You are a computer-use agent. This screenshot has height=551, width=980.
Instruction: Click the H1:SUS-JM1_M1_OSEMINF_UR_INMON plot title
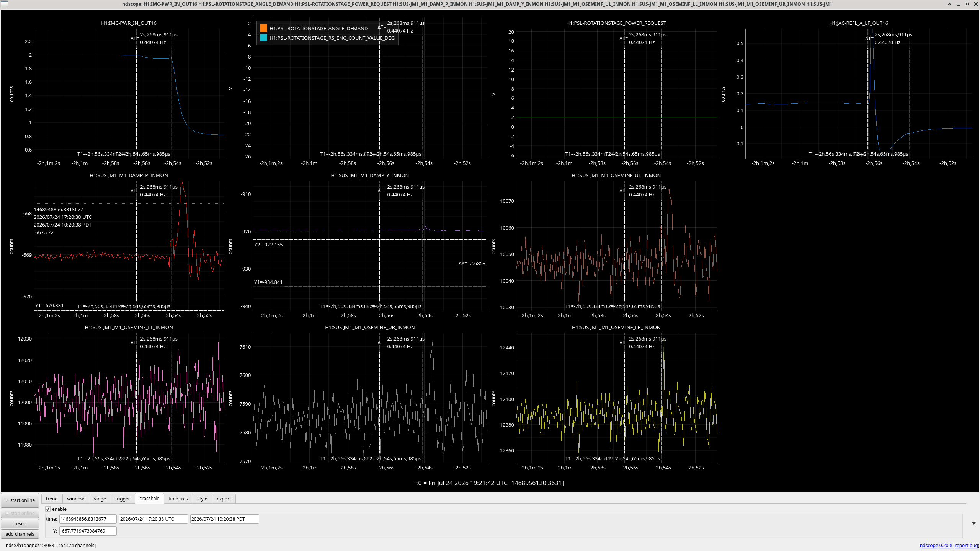pyautogui.click(x=370, y=327)
